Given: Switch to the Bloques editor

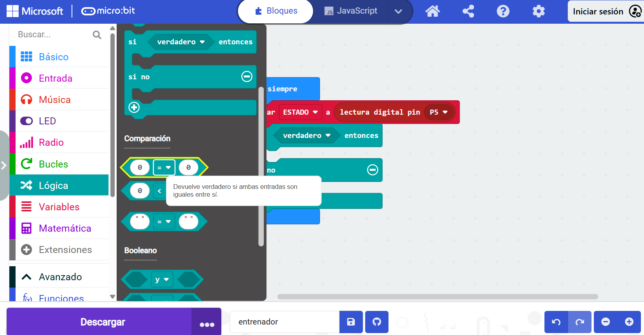Looking at the screenshot, I should pyautogui.click(x=276, y=11).
